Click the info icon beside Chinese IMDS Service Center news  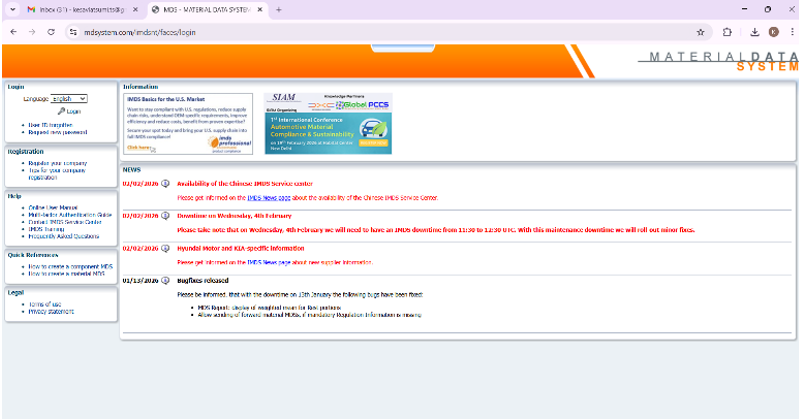[165, 184]
